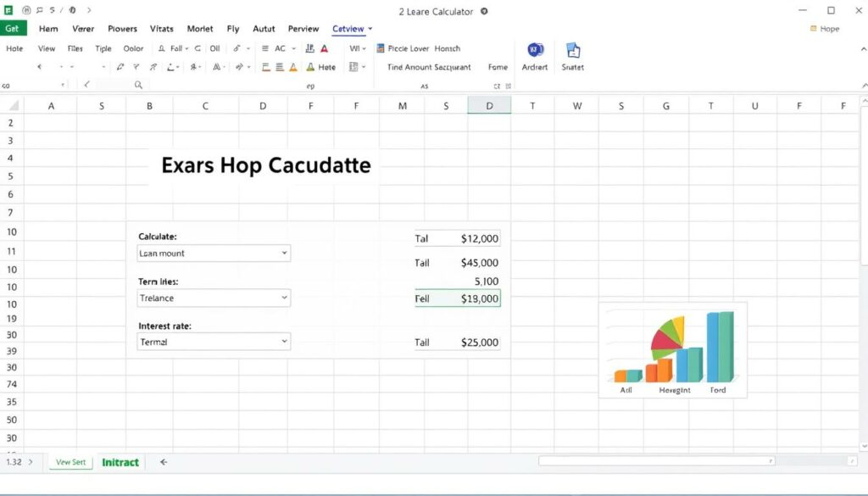
Task: Collapse the ribbon with top-right chevron
Action: 863,48
